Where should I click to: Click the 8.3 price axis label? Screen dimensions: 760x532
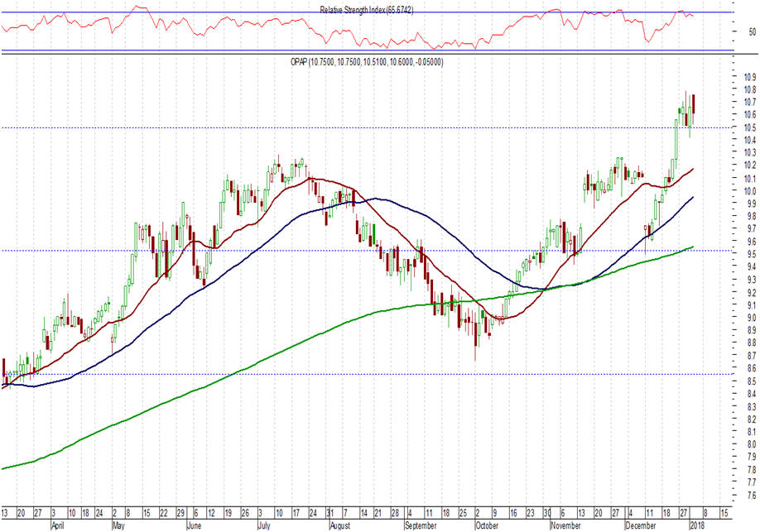[751, 406]
